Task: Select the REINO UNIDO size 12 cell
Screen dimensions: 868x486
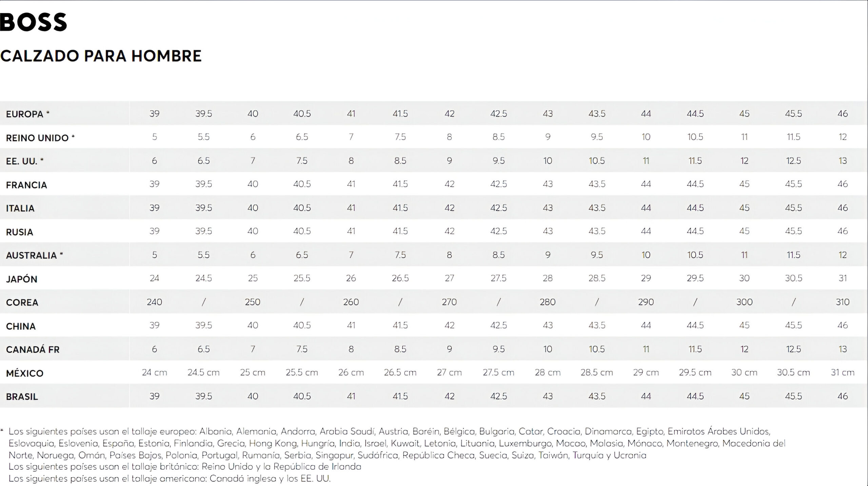Action: pyautogui.click(x=843, y=137)
